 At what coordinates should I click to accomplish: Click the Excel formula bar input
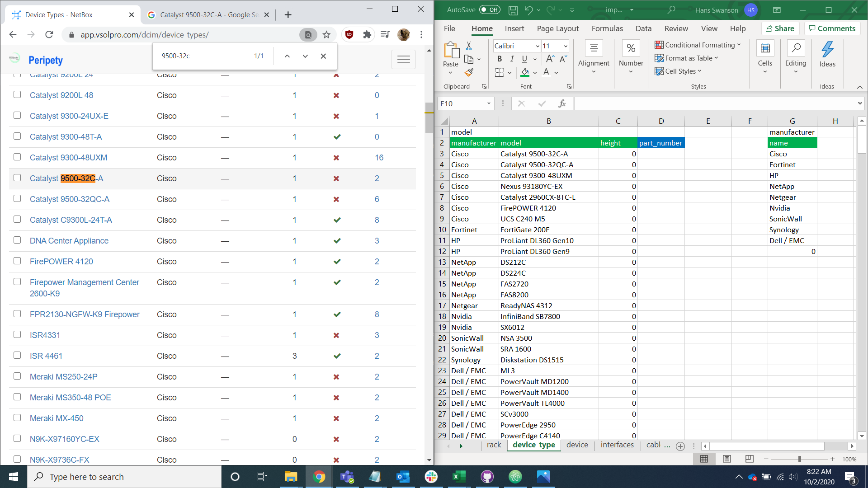click(x=715, y=103)
